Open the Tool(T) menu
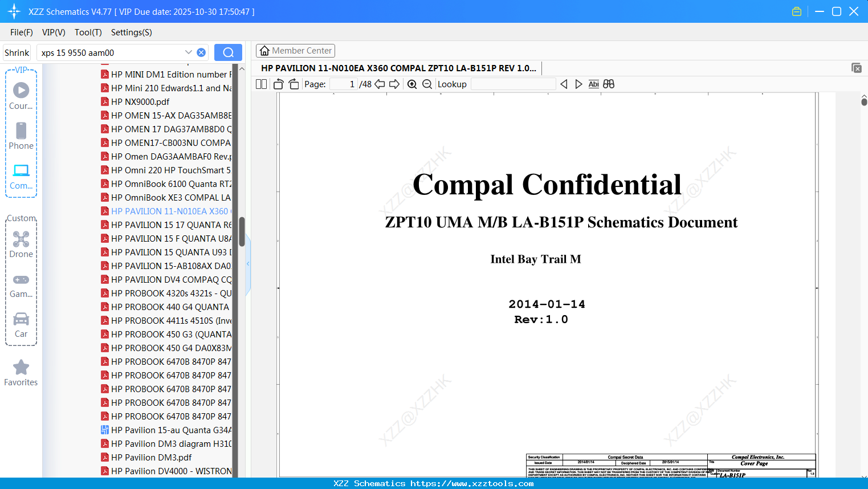The height and width of the screenshot is (489, 868). pos(88,32)
